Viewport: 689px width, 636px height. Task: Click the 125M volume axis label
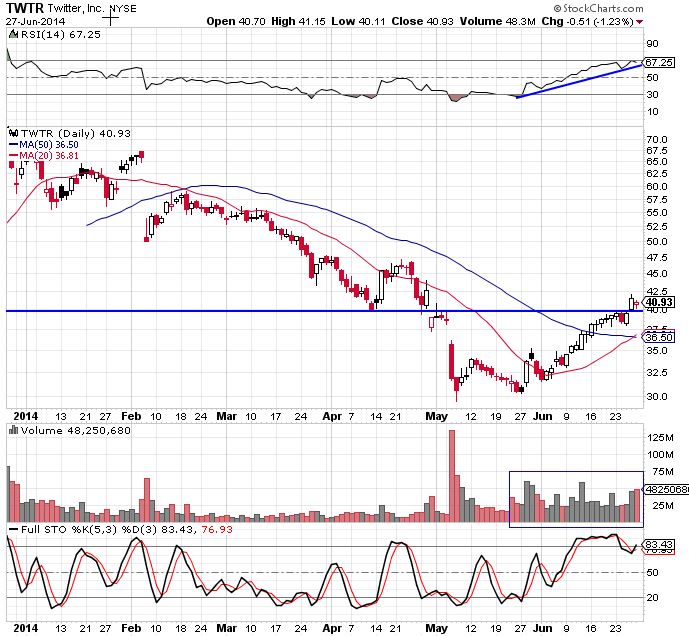tap(660, 437)
